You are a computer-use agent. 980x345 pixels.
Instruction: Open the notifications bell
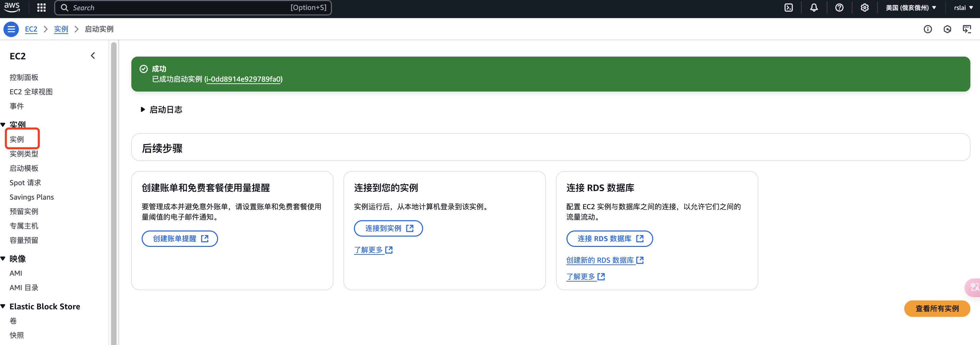point(814,8)
